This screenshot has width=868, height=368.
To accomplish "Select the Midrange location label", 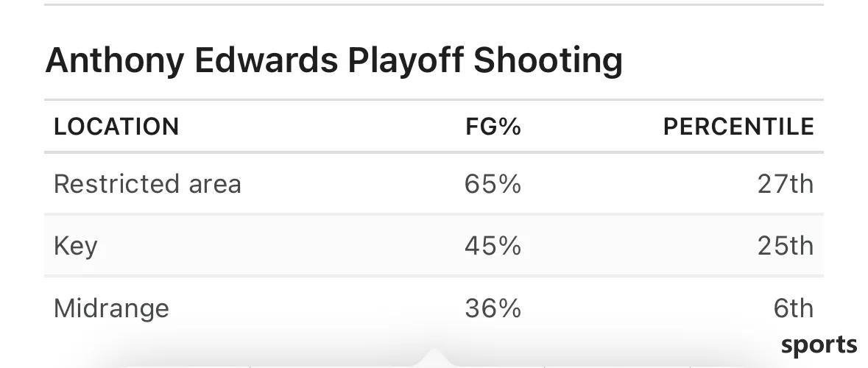I will [111, 308].
